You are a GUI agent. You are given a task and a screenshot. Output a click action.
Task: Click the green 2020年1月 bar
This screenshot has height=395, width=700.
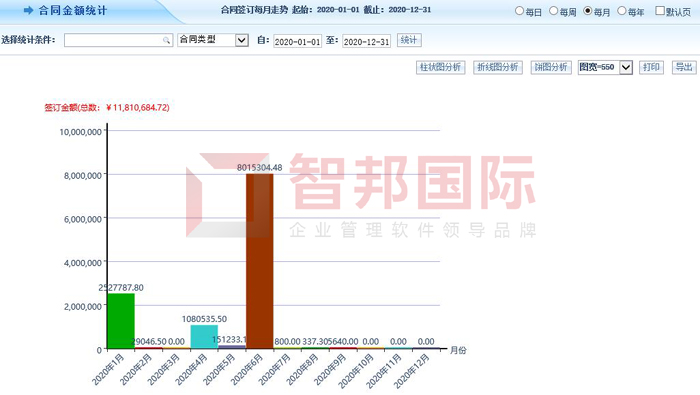pos(121,321)
